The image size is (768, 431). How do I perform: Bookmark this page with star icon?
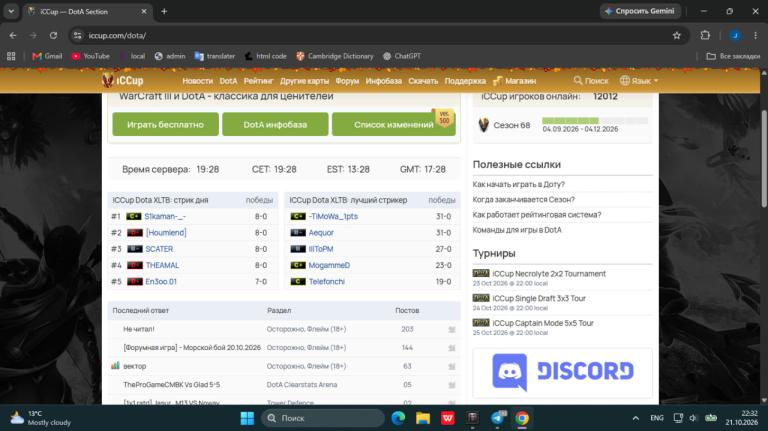click(x=676, y=35)
